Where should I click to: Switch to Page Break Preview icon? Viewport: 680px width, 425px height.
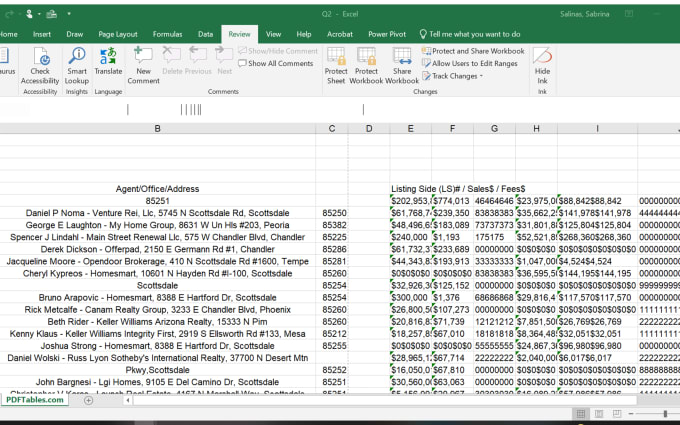616,414
